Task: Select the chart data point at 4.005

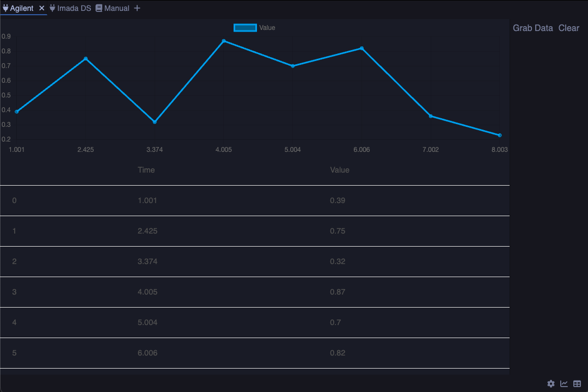Action: [x=224, y=41]
